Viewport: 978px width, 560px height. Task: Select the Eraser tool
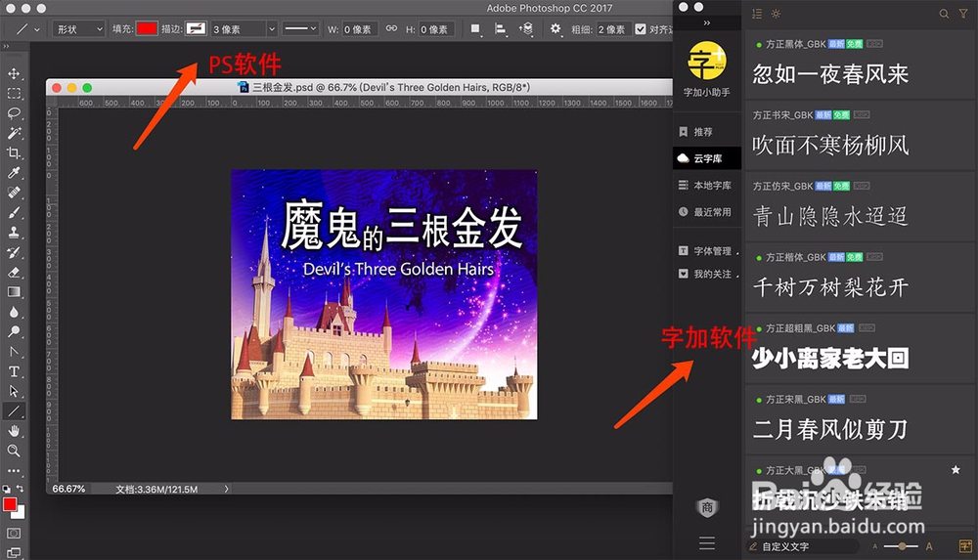tap(14, 273)
